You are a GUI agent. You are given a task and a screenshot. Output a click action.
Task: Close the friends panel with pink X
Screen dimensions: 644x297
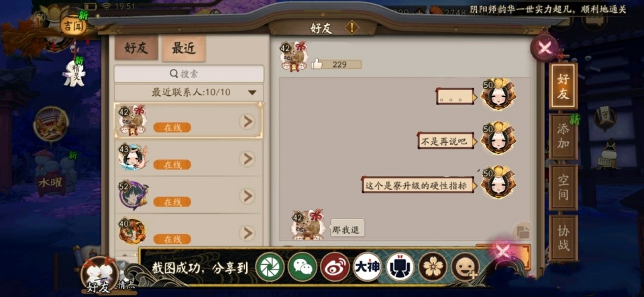click(544, 48)
